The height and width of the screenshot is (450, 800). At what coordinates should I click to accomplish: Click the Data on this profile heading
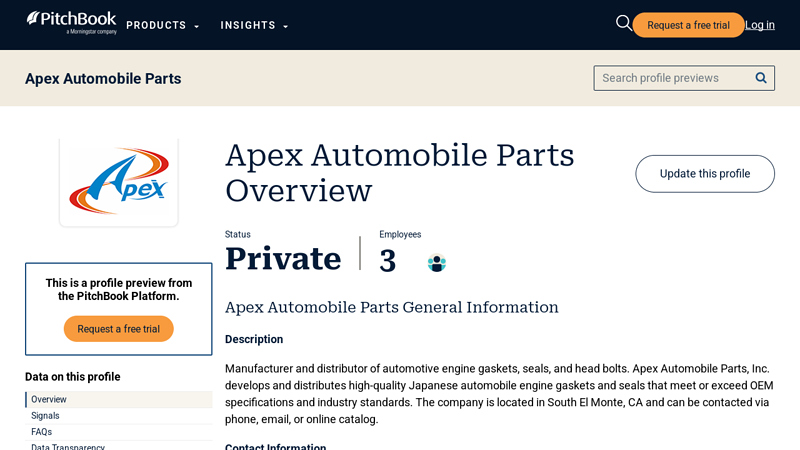tap(72, 377)
